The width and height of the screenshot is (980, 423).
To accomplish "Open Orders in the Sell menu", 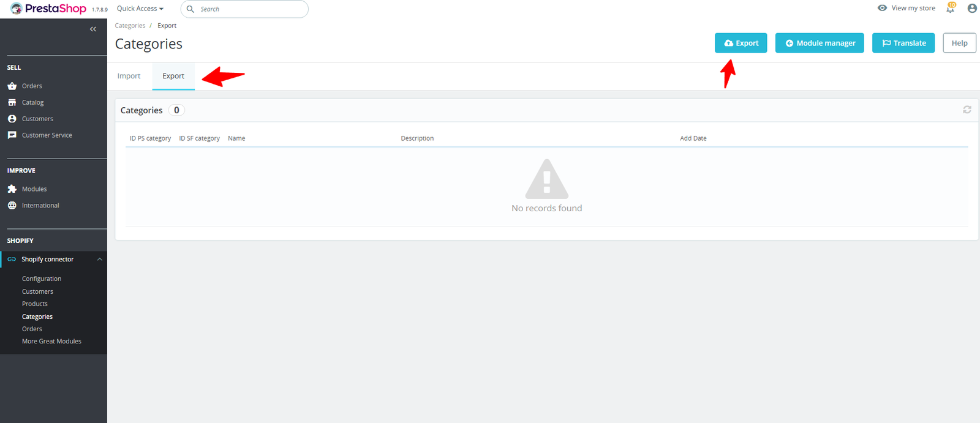I will coord(32,86).
